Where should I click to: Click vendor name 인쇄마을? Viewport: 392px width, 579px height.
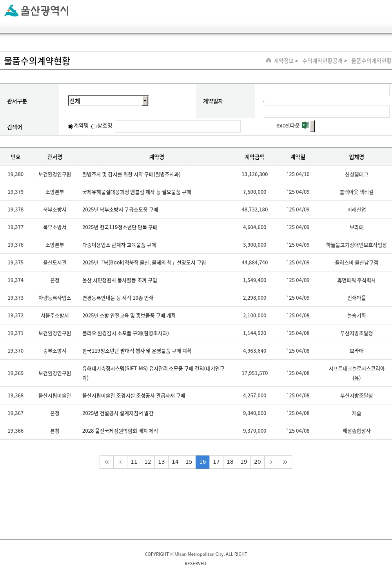357,298
